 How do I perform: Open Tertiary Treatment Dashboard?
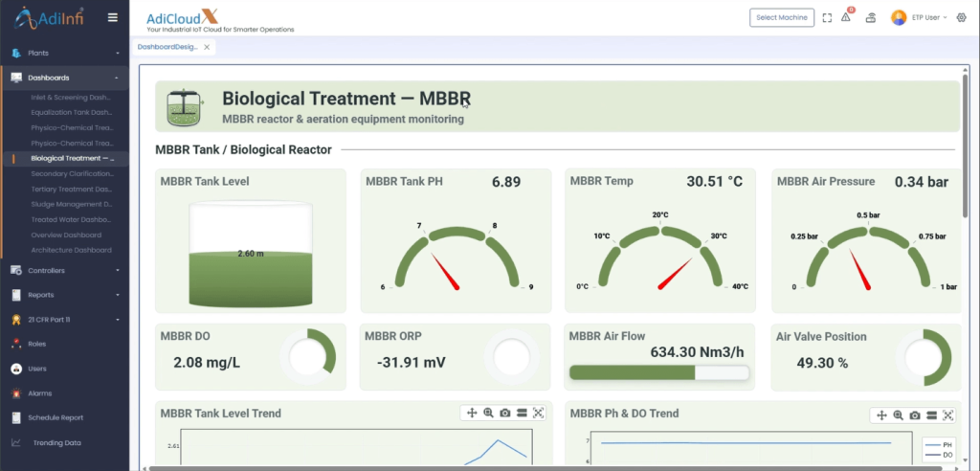coord(71,189)
